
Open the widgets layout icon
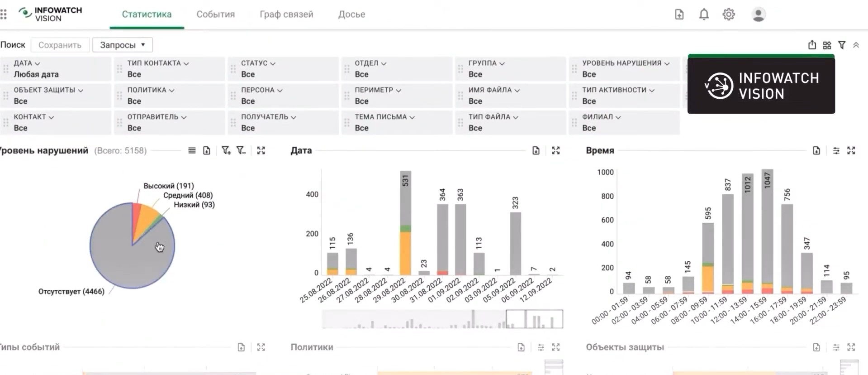[827, 45]
